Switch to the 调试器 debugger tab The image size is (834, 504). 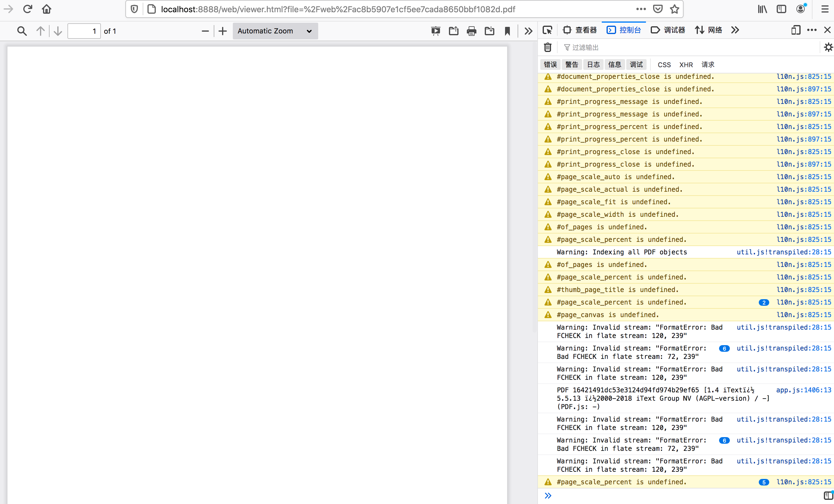coord(667,30)
